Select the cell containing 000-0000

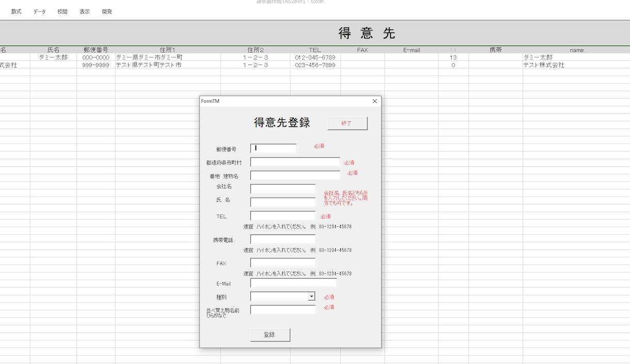96,57
